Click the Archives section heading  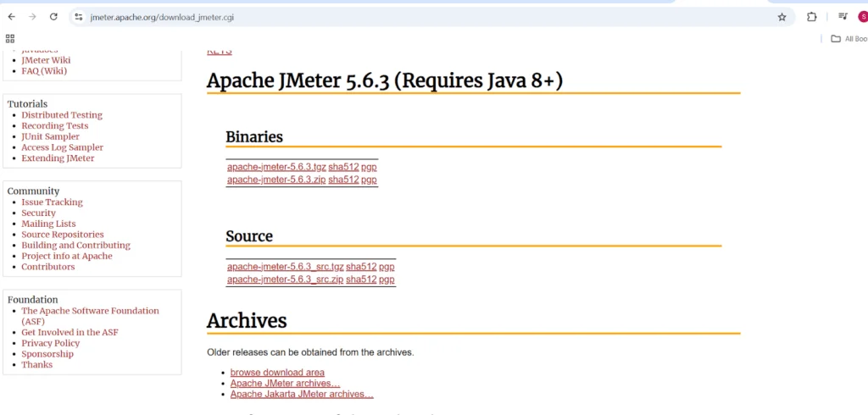click(247, 320)
